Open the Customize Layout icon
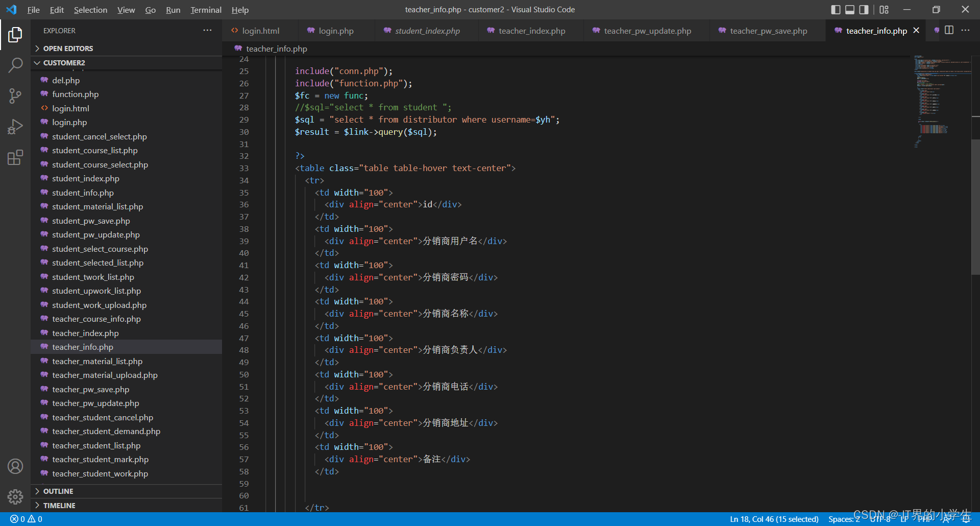980x526 pixels. tap(884, 10)
